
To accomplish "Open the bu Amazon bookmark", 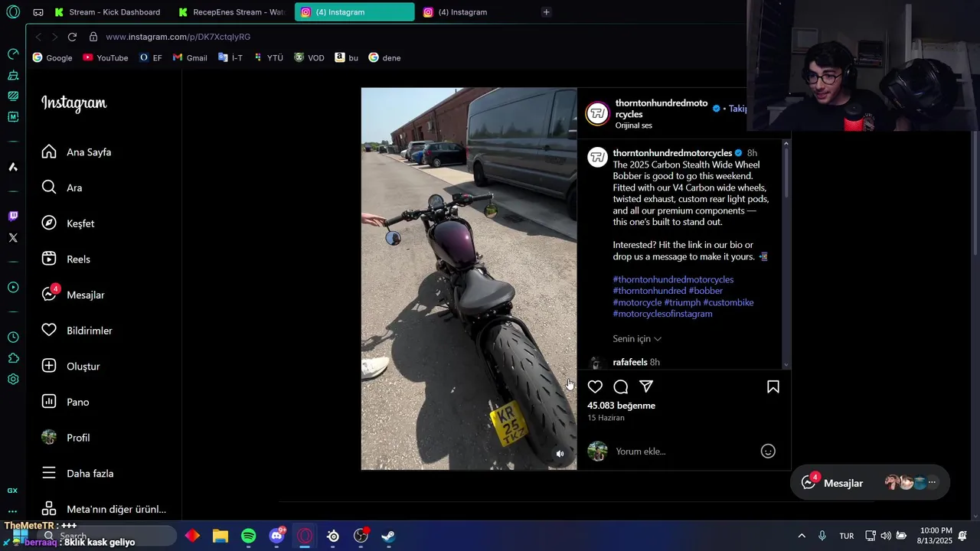I will pos(346,57).
